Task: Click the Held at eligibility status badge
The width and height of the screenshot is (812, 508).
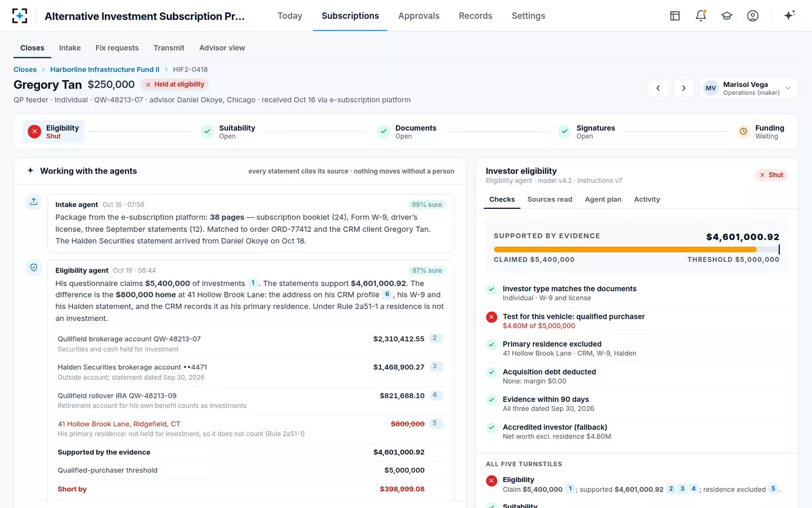Action: 175,84
